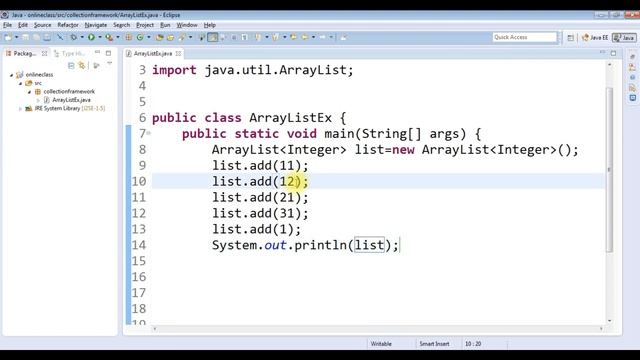Close the Package Explorer view tab
The width and height of the screenshot is (640, 360).
point(44,53)
